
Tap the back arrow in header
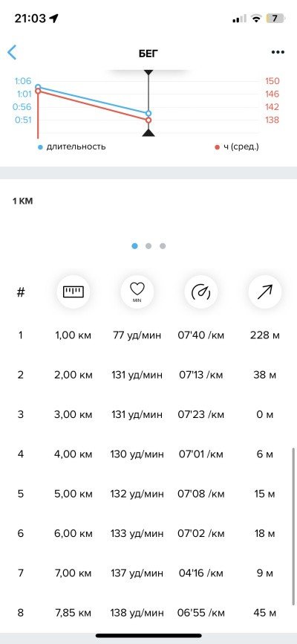(12, 53)
